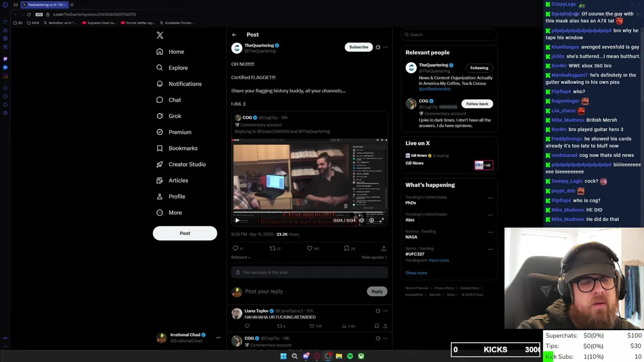Open the X logo home icon
This screenshot has width=644, height=362.
point(160,35)
